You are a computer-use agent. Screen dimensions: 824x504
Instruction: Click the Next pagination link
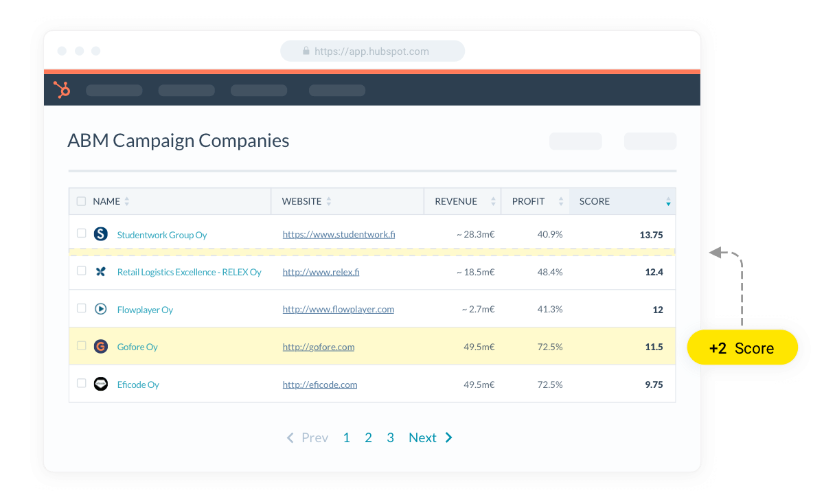coord(422,438)
